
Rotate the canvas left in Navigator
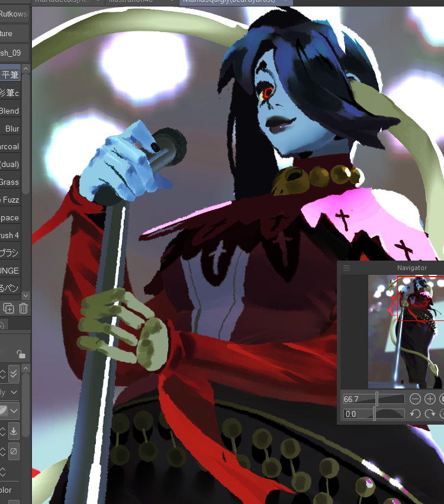pyautogui.click(x=415, y=413)
